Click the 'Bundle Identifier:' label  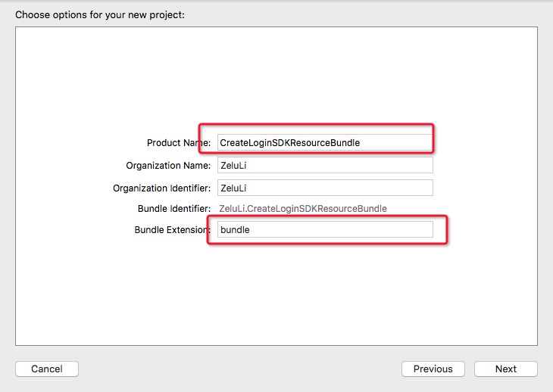(x=175, y=208)
